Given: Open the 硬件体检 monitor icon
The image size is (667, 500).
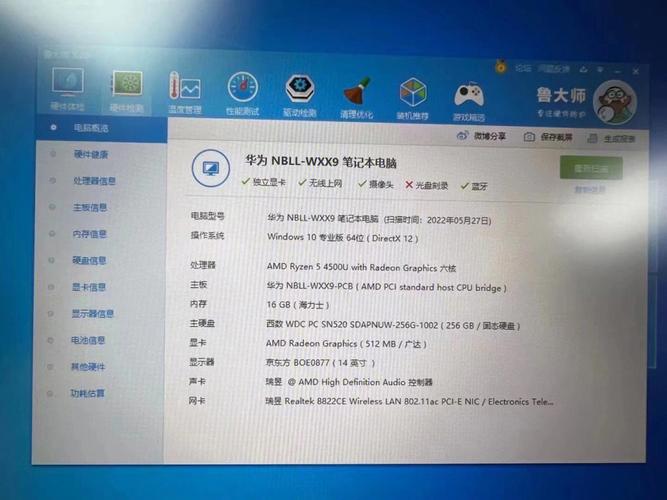Looking at the screenshot, I should 68,81.
